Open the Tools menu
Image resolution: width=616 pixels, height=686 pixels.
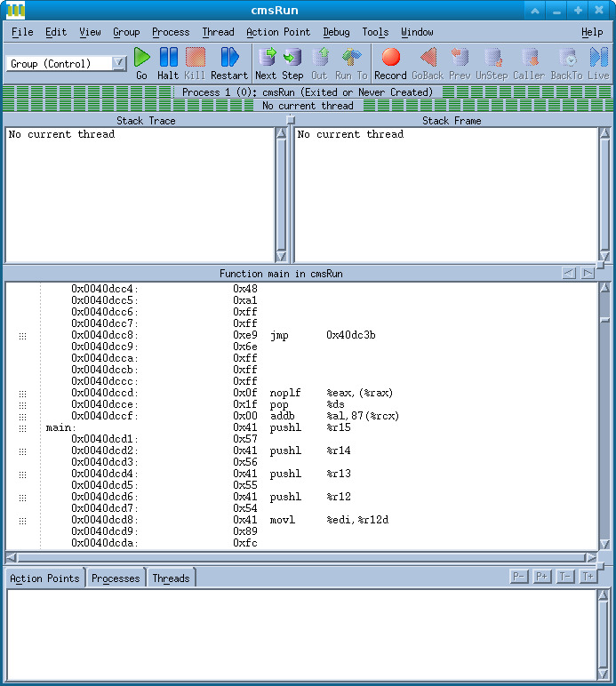[375, 32]
